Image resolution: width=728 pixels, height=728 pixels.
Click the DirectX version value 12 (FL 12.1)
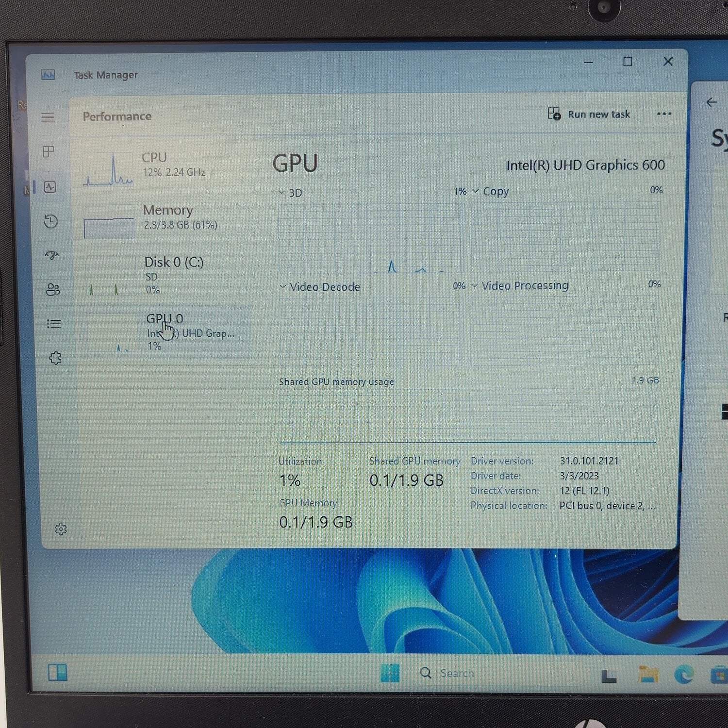584,491
